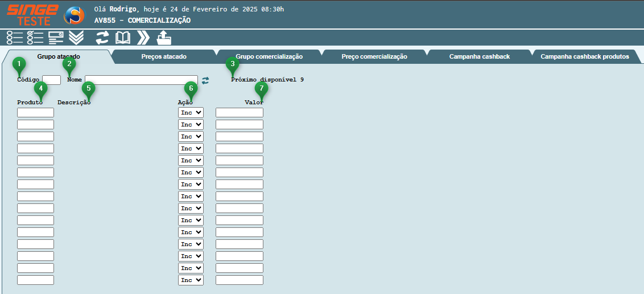Viewport: 644px width, 294px height.
Task: Click the Singe orange globe logo
Action: click(74, 15)
